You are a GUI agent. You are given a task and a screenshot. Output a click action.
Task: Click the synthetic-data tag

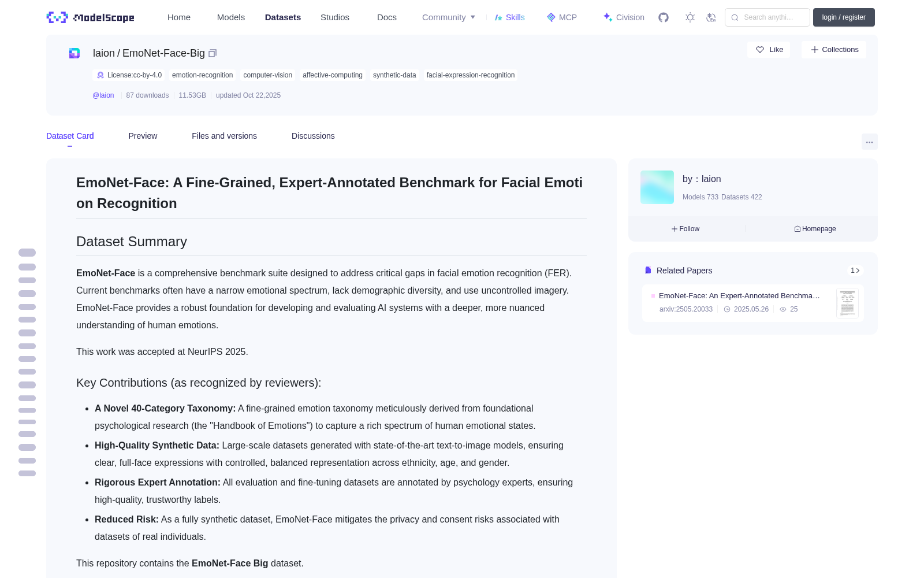tap(394, 75)
